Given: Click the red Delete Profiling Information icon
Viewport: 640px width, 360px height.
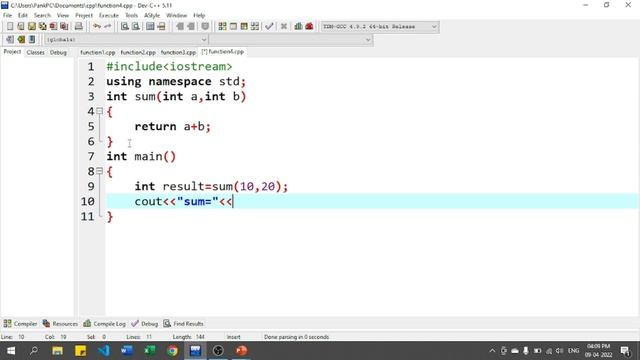Looking at the screenshot, I should point(309,27).
